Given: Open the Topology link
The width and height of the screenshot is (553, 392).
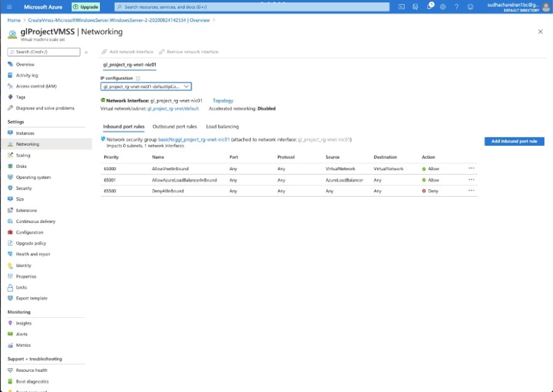Looking at the screenshot, I should pyautogui.click(x=223, y=101).
